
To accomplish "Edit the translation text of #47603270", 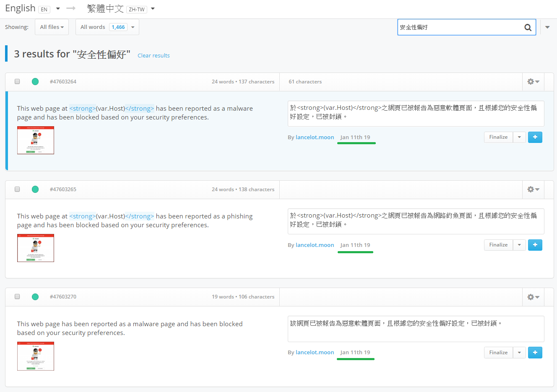I will click(x=416, y=329).
